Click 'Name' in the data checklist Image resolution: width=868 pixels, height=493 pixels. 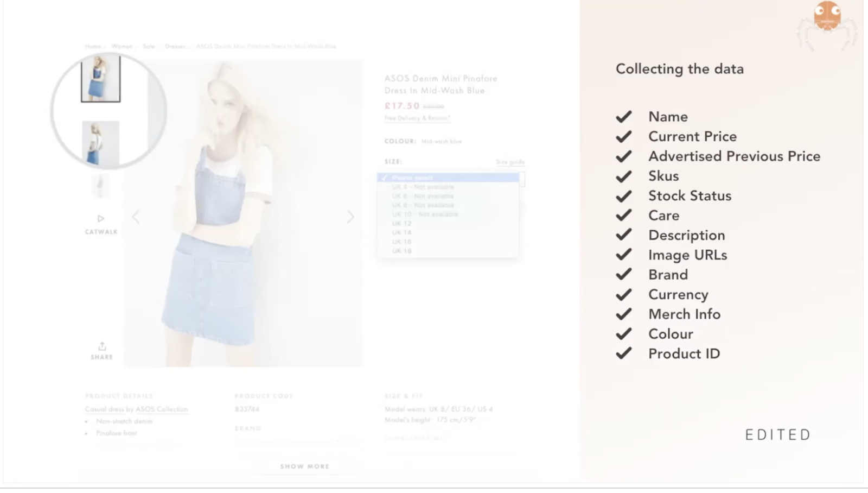click(668, 117)
